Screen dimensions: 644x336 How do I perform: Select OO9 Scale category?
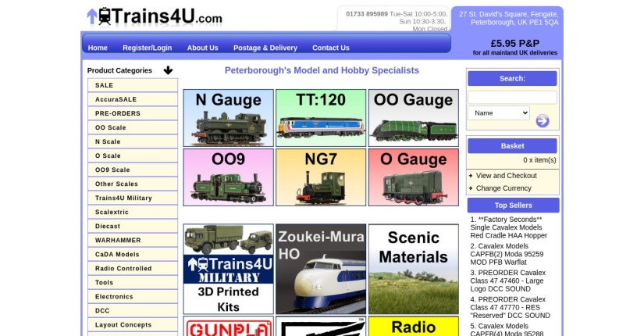pos(133,170)
